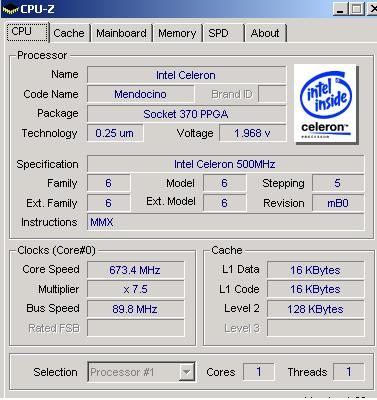
Task: Close the CPU-Z window
Action: 372,9
